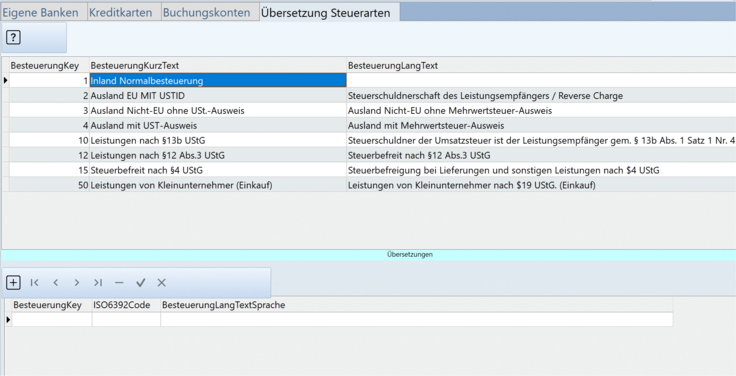736x376 pixels.
Task: Click key cell with value 50
Action: tap(49, 185)
